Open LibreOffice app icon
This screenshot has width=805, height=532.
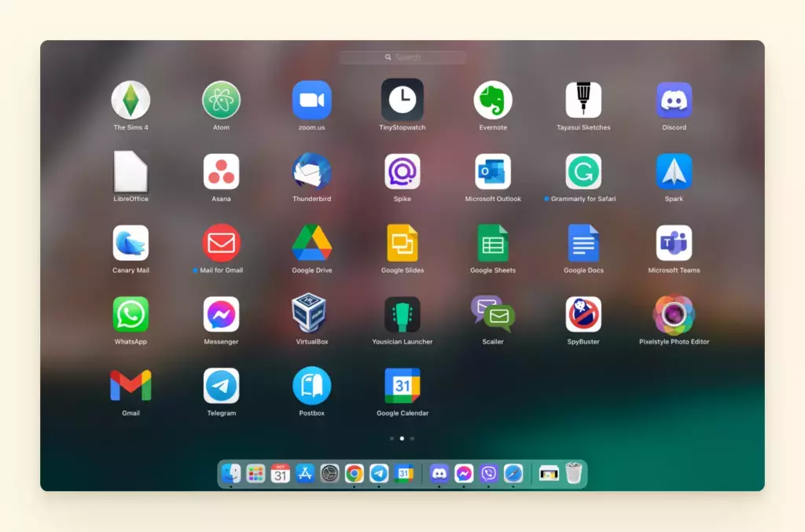[x=130, y=171]
